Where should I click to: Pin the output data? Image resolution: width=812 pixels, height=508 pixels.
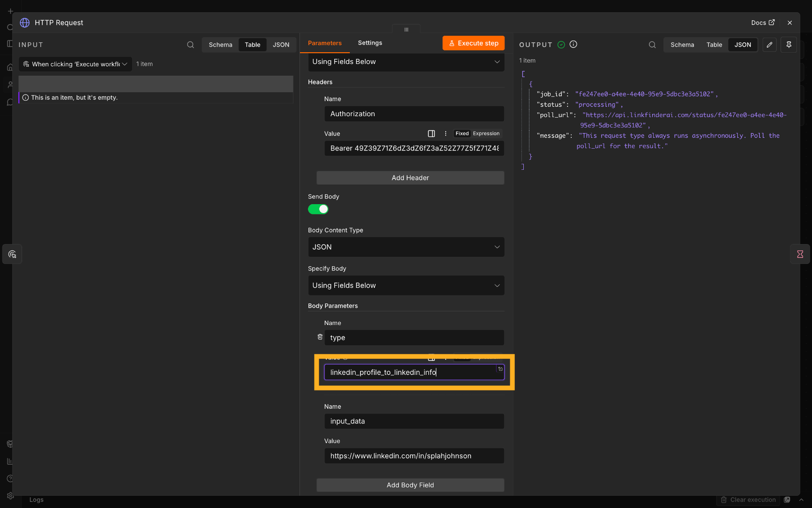tap(789, 45)
